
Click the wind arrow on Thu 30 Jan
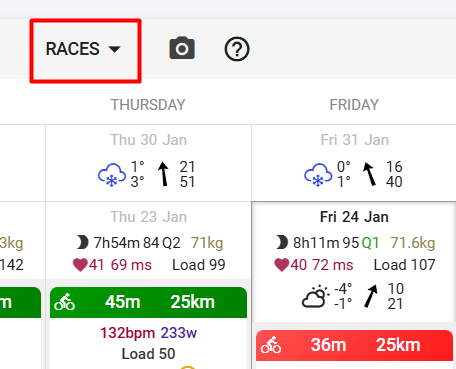163,174
